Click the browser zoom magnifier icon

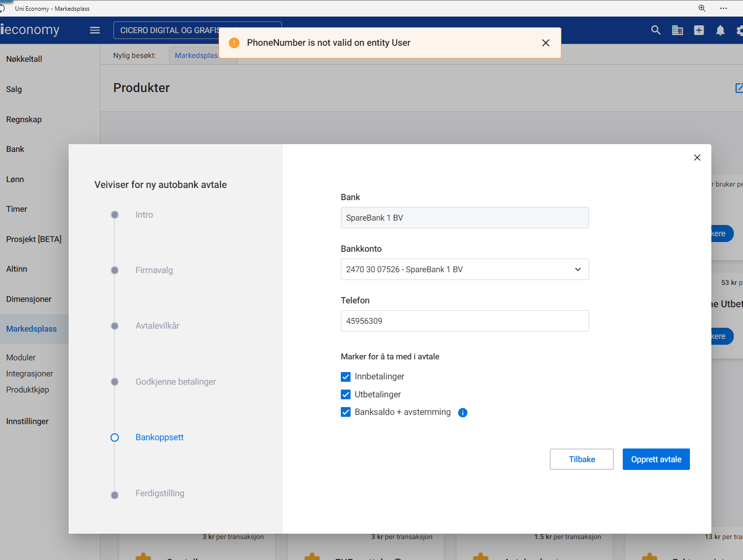[702, 8]
